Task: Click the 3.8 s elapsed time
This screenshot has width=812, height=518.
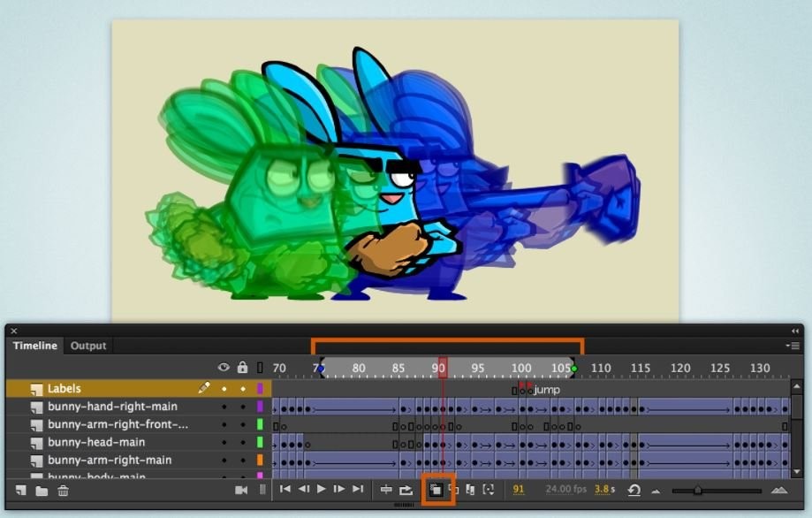Action: coord(604,489)
